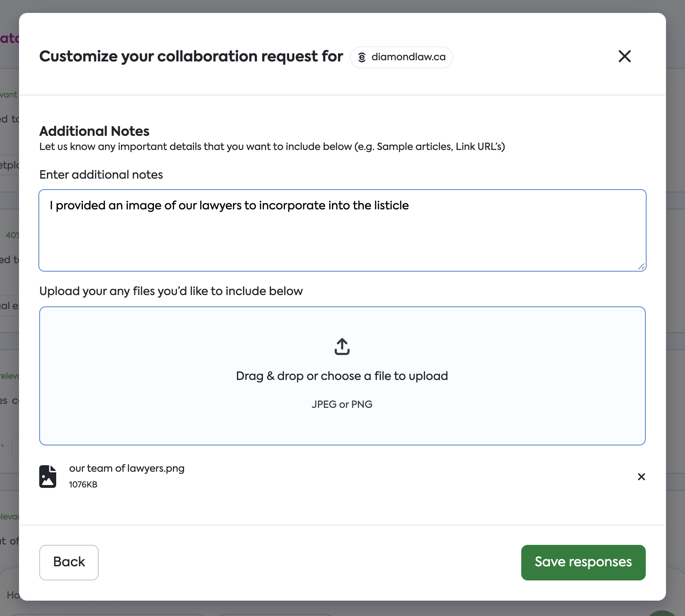Click the 'Additional Notes' section heading
This screenshot has height=616, width=685.
(94, 131)
